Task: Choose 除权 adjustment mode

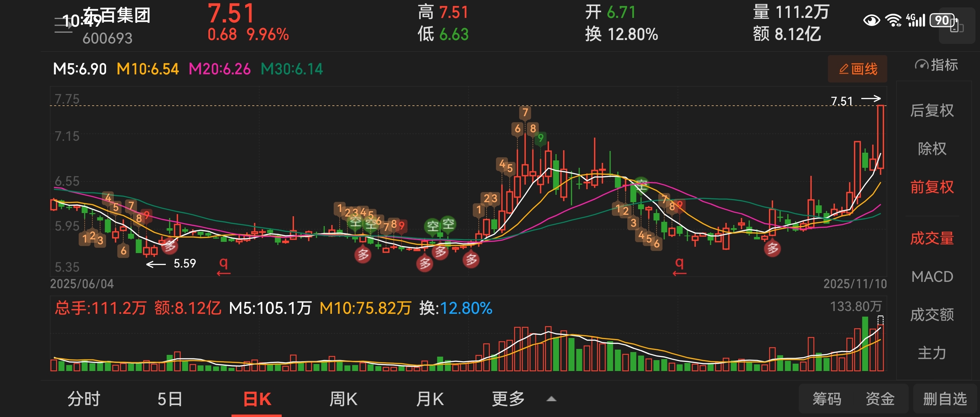Action: click(932, 148)
